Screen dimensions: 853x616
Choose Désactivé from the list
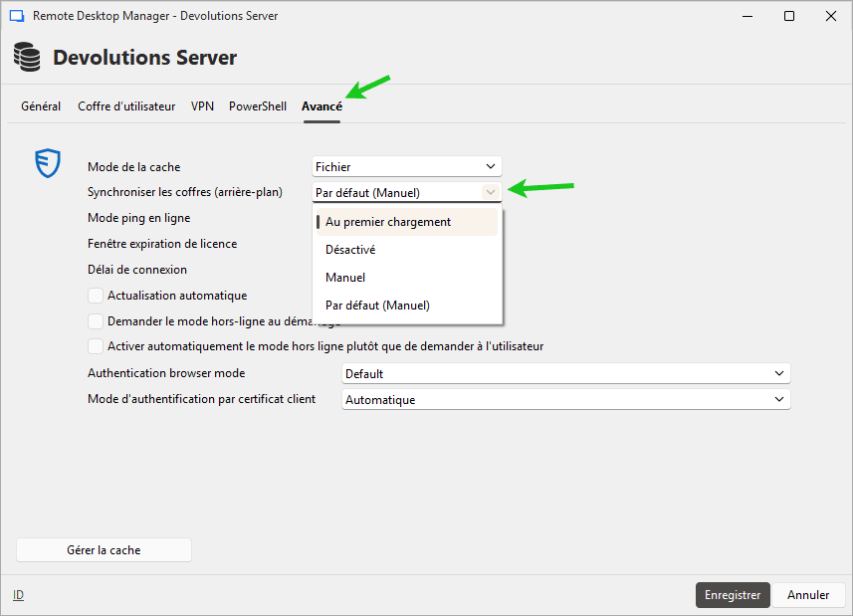tap(350, 250)
